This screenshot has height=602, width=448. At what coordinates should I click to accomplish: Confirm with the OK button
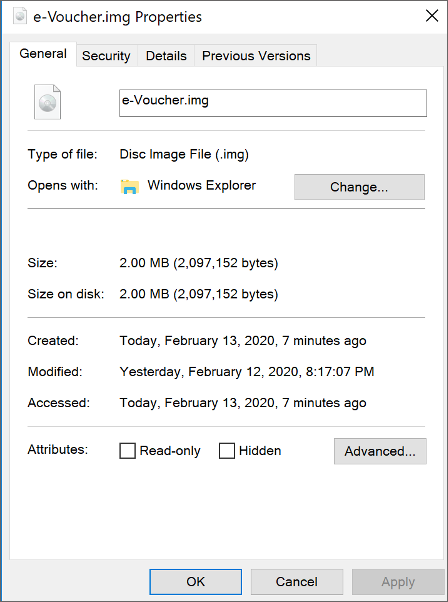click(196, 582)
